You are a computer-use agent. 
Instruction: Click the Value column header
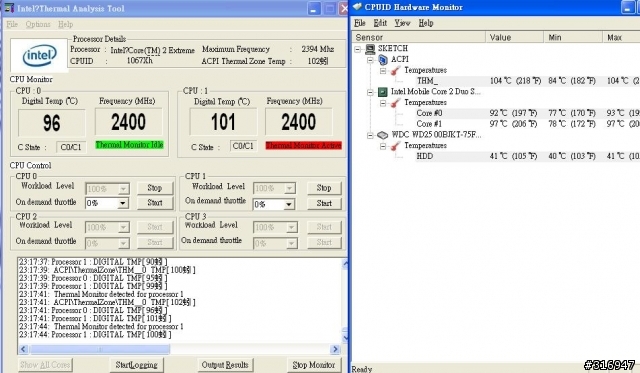pos(514,37)
